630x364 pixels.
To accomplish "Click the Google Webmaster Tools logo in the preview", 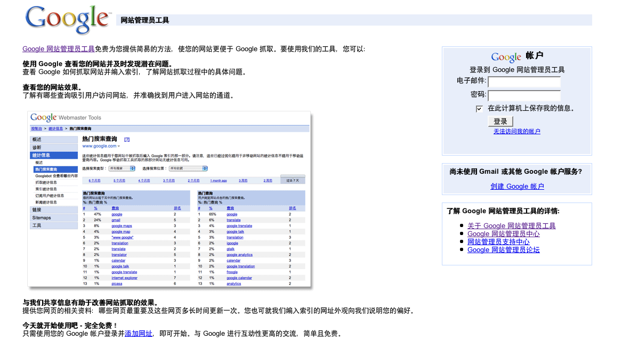I will 66,118.
